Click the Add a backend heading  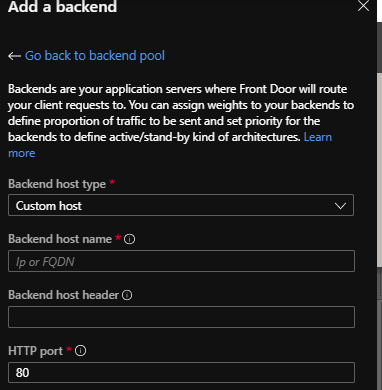pyautogui.click(x=62, y=7)
